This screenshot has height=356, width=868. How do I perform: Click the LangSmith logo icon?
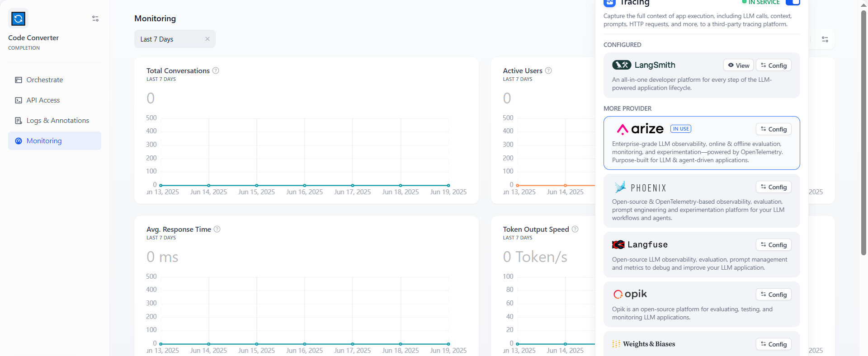click(621, 65)
